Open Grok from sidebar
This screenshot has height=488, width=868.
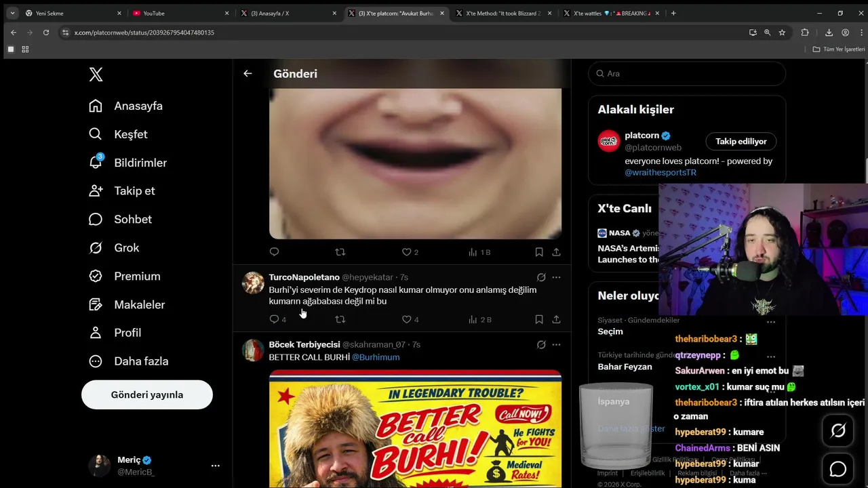tap(114, 248)
